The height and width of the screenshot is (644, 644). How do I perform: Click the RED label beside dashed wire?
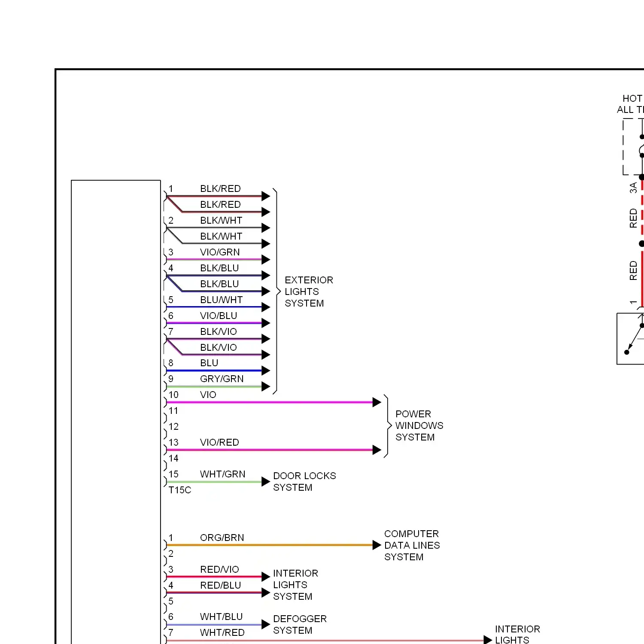tap(633, 218)
